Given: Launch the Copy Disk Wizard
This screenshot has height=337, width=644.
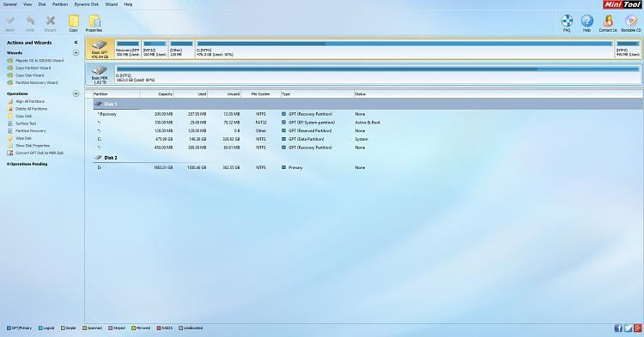Looking at the screenshot, I should coord(29,75).
